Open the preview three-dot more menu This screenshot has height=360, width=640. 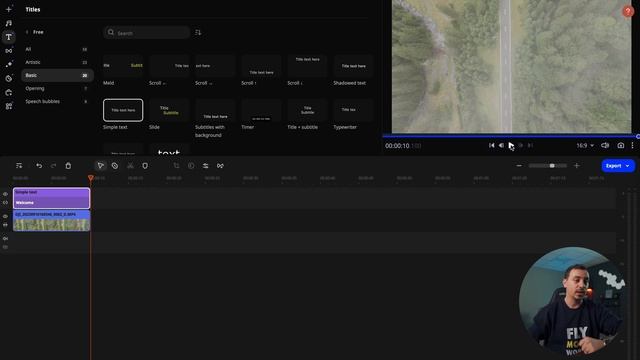pyautogui.click(x=633, y=145)
